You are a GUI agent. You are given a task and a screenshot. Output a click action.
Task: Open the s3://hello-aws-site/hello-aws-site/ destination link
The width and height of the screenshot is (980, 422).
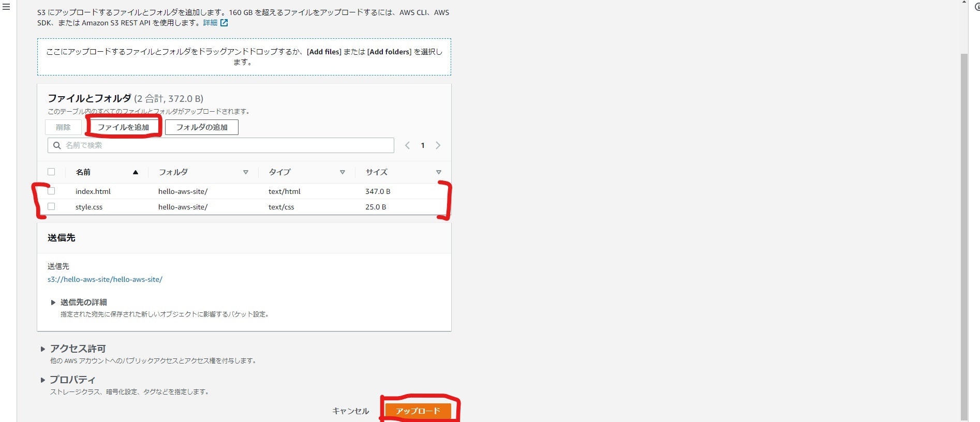105,279
